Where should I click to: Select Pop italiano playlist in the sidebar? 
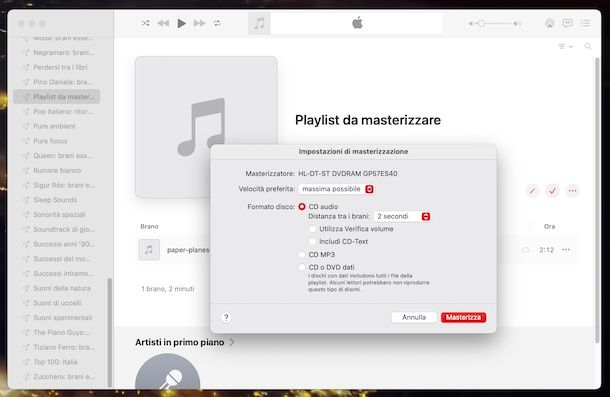(57, 112)
